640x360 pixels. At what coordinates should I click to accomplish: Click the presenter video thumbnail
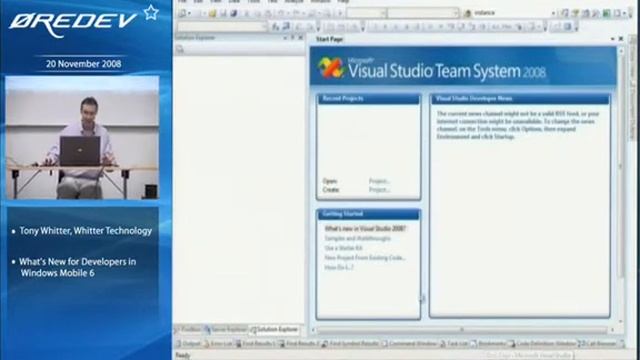(82, 138)
